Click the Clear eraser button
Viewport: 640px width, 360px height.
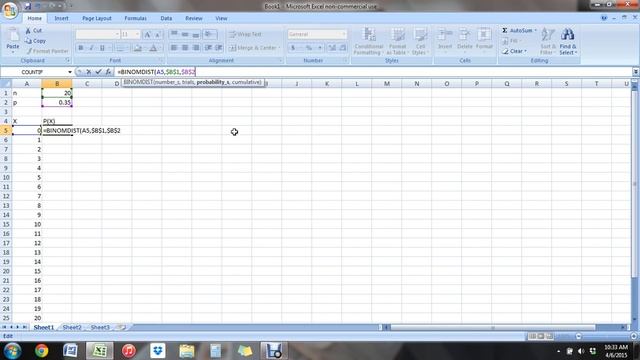click(x=514, y=51)
